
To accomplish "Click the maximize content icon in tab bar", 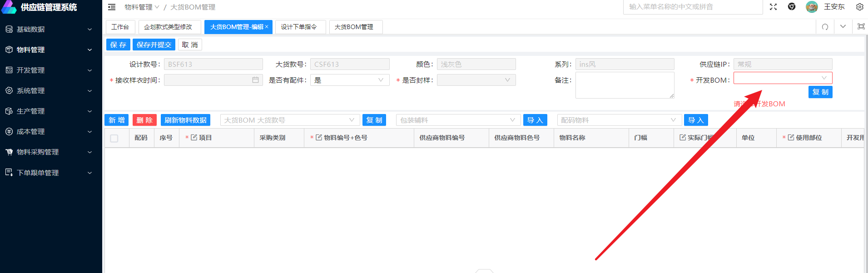I will click(x=861, y=27).
